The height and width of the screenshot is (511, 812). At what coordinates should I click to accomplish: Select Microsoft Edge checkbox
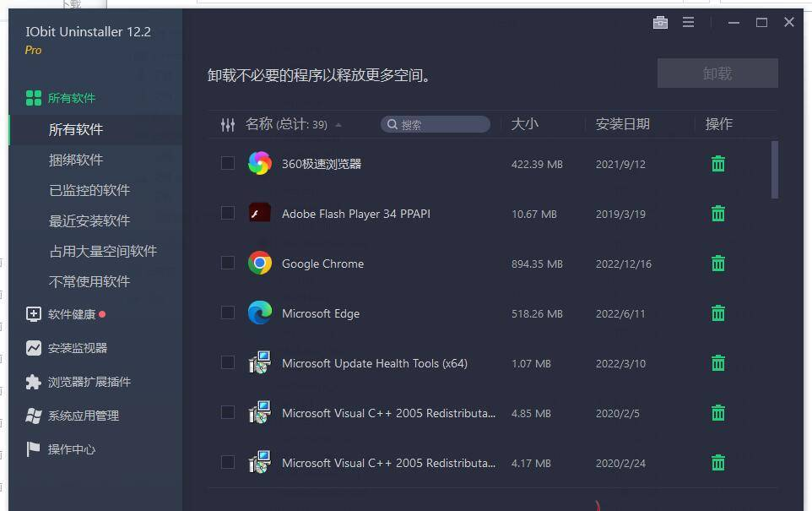click(x=228, y=313)
